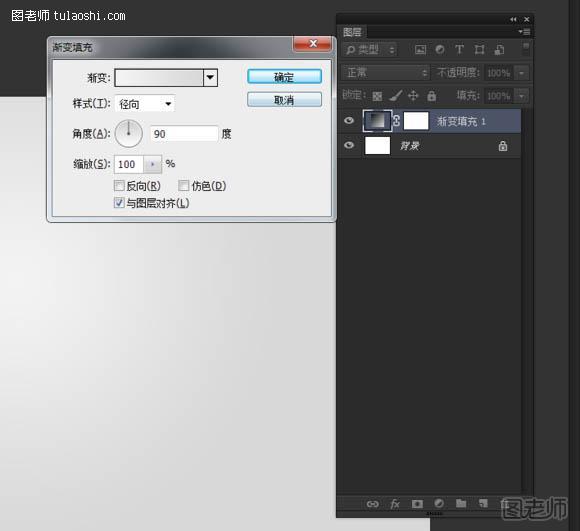Viewport: 580px width, 531px height.
Task: Click the gradient preview swatch
Action: click(159, 78)
